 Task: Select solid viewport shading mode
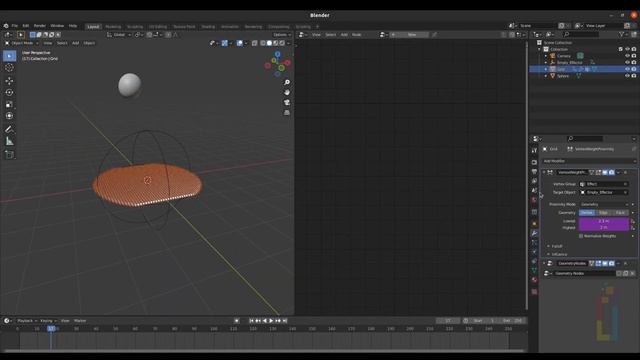click(269, 43)
